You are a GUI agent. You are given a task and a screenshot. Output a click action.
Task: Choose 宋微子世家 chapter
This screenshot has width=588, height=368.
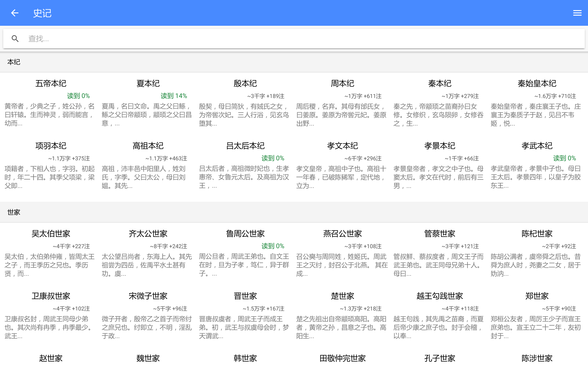tap(148, 296)
